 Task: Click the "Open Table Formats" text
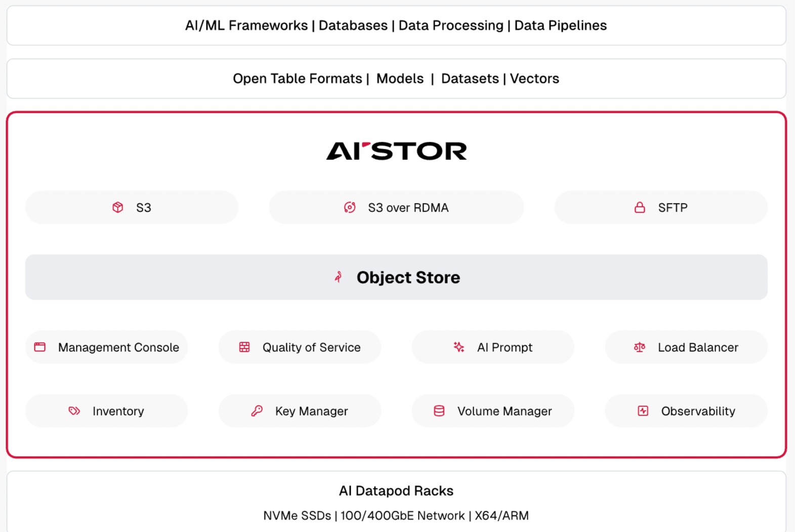[x=298, y=78]
